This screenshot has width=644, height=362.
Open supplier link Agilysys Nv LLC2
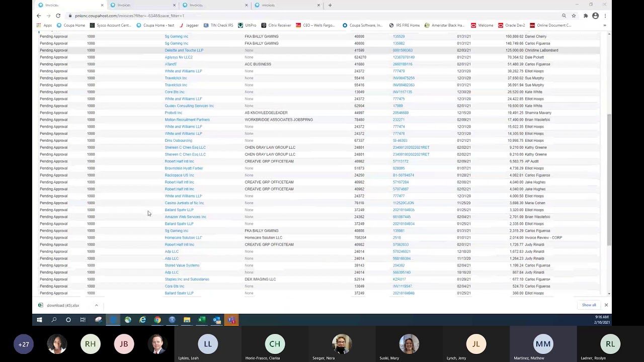178,57
